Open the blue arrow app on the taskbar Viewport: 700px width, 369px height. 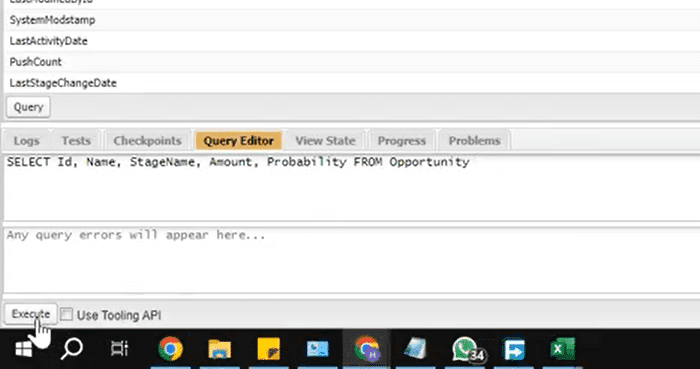514,349
